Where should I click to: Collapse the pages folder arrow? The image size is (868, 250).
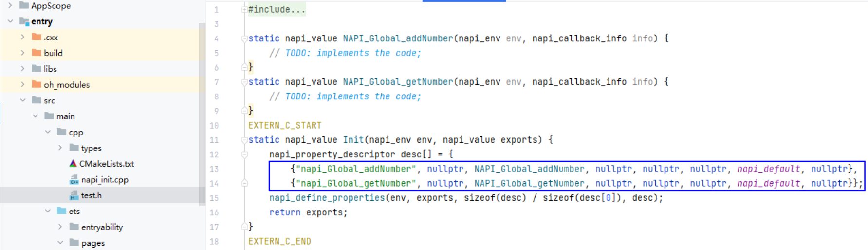pos(60,243)
